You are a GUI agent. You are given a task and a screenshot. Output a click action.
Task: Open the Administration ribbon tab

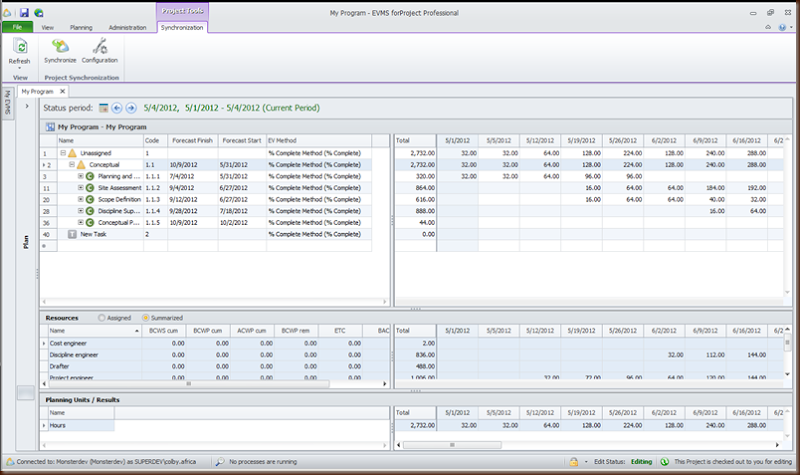pos(127,28)
